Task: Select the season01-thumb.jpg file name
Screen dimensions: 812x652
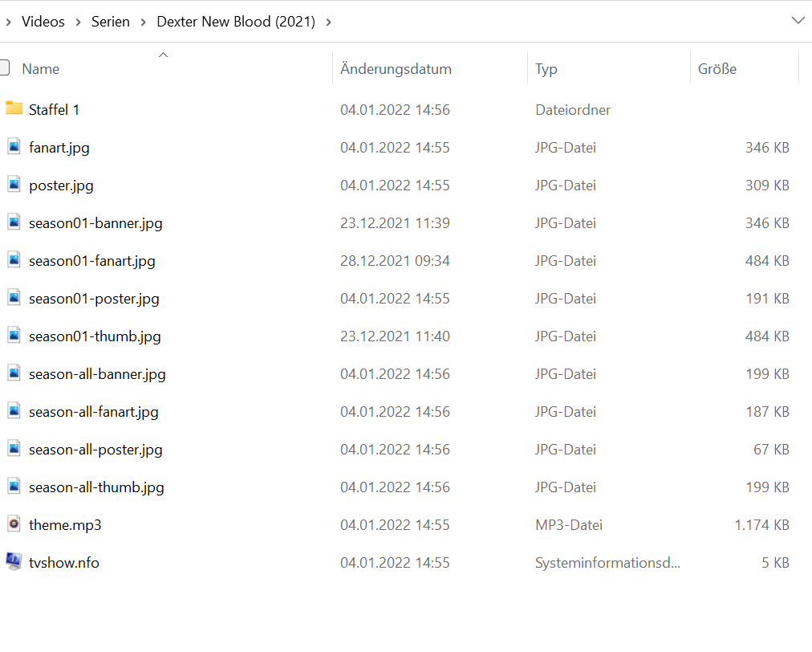Action: coord(95,337)
